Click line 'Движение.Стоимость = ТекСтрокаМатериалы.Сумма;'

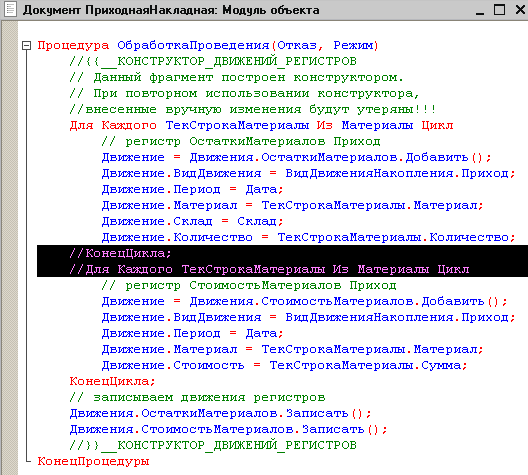[285, 365]
